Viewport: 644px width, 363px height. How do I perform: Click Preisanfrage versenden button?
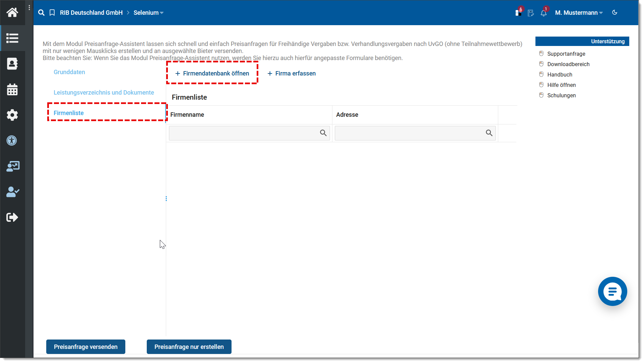click(x=86, y=347)
